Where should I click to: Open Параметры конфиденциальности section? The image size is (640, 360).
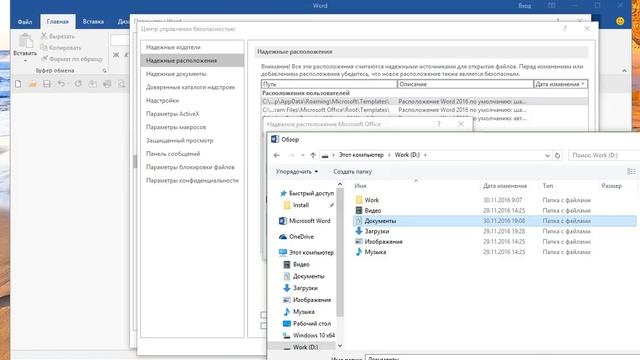192,180
